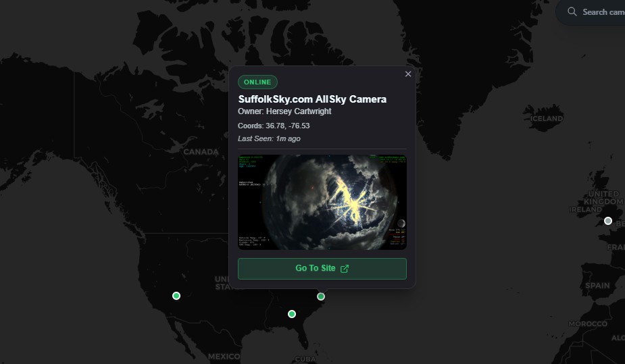Image resolution: width=625 pixels, height=364 pixels.
Task: Click the Coords: 36.78, -76.53 text
Action: pyautogui.click(x=274, y=126)
